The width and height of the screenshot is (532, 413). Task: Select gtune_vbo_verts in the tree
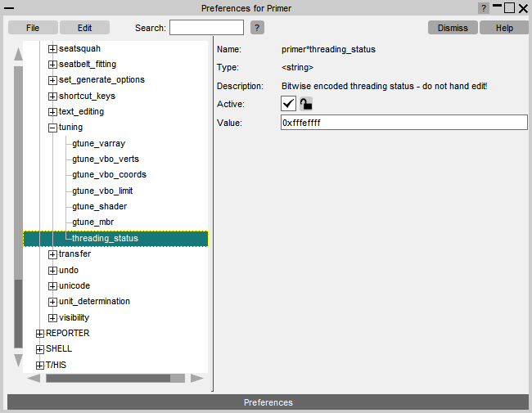coord(106,159)
